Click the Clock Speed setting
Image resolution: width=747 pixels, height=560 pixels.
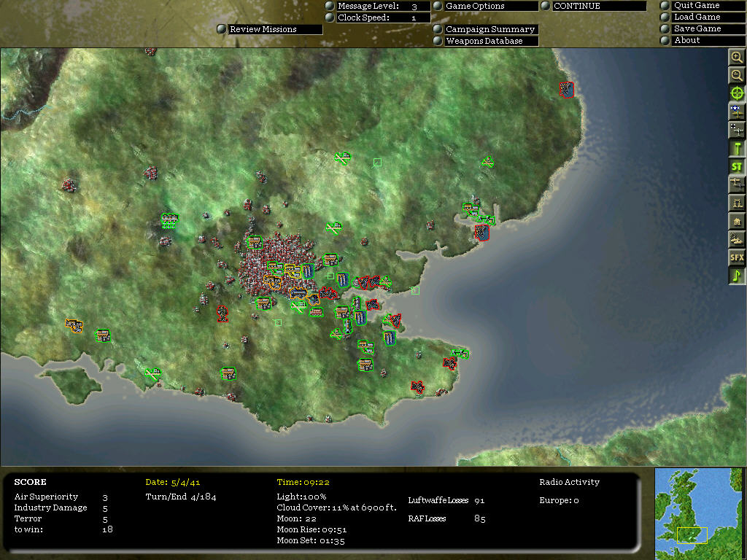coord(383,17)
